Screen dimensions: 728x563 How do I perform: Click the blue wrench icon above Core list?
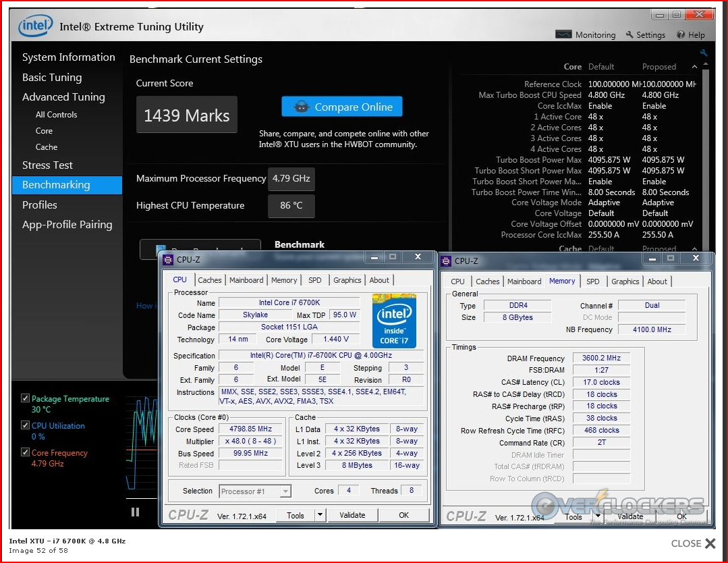pos(704,53)
